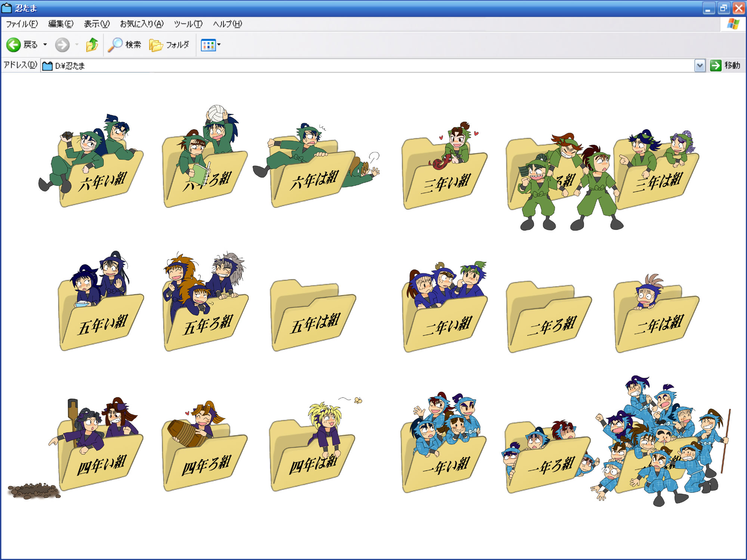Viewport: 747px width, 560px height.
Task: Restore down the 忍たま window
Action: point(723,8)
